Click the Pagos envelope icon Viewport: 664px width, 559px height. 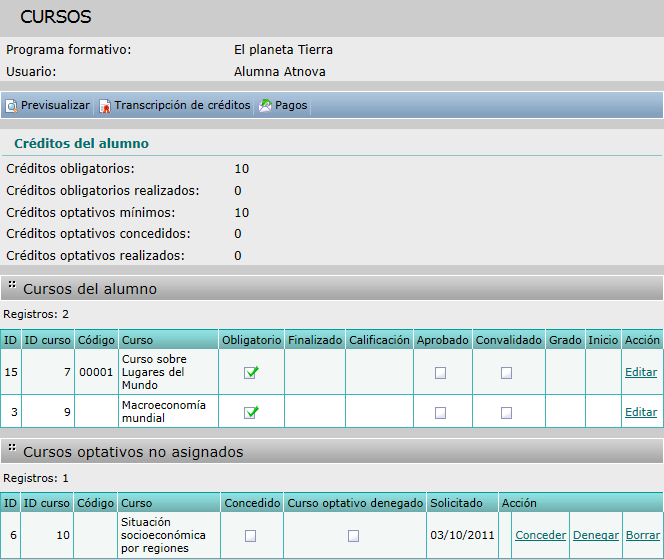click(265, 105)
